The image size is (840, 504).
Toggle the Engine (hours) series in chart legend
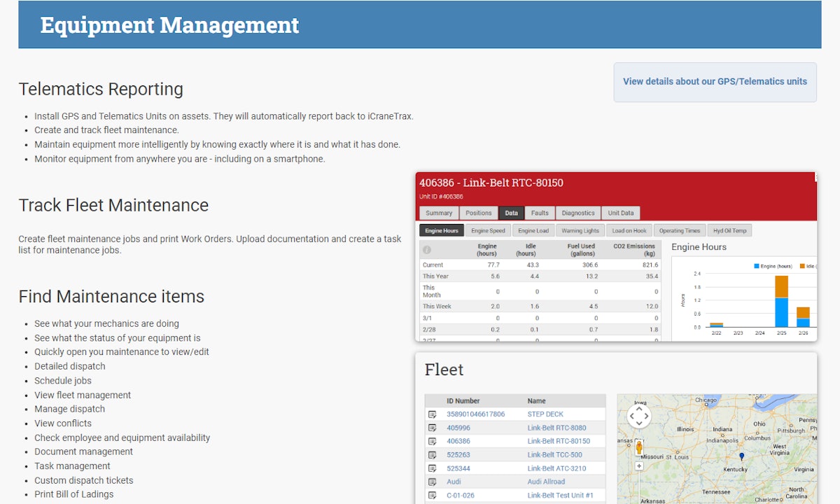(x=773, y=266)
